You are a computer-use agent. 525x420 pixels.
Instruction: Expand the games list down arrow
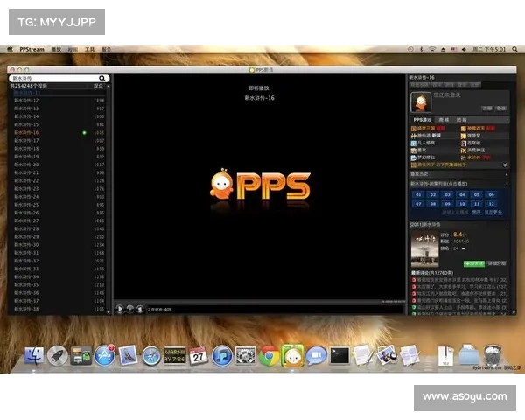click(505, 164)
